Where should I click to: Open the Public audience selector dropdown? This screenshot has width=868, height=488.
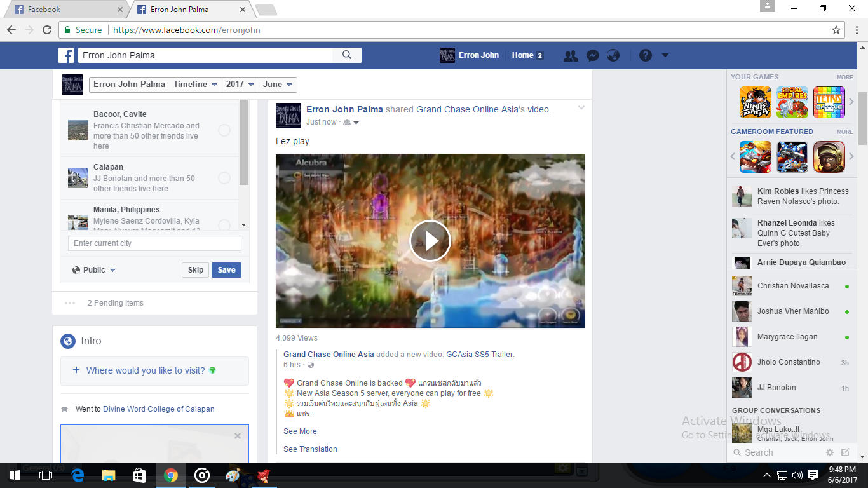pyautogui.click(x=94, y=270)
